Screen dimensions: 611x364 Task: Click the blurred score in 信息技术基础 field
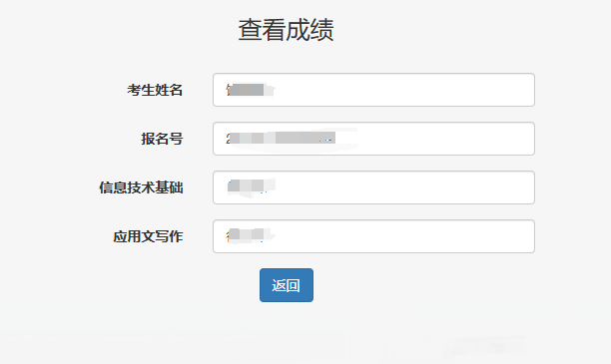251,186
